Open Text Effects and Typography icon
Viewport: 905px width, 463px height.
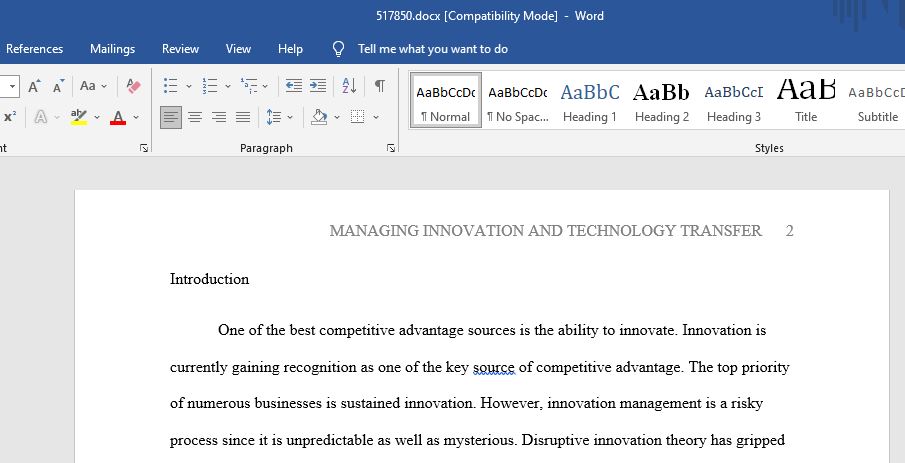pyautogui.click(x=40, y=117)
